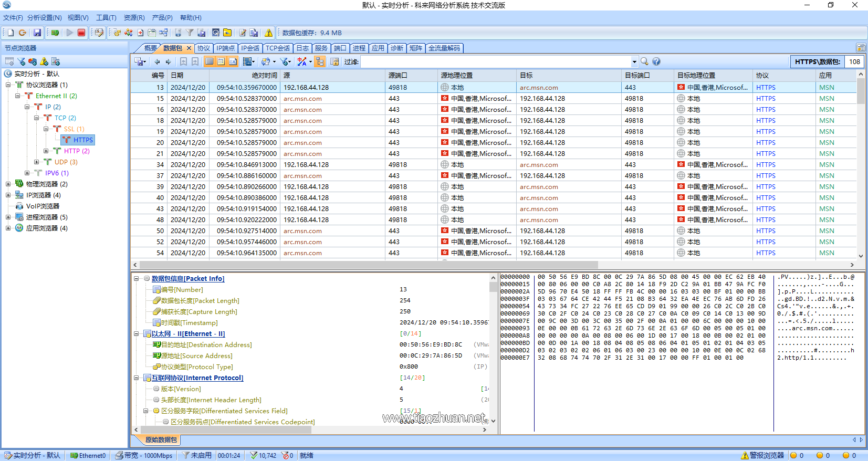Toggle the hex data pane view
Screen dimensions: 868x461
233,61
